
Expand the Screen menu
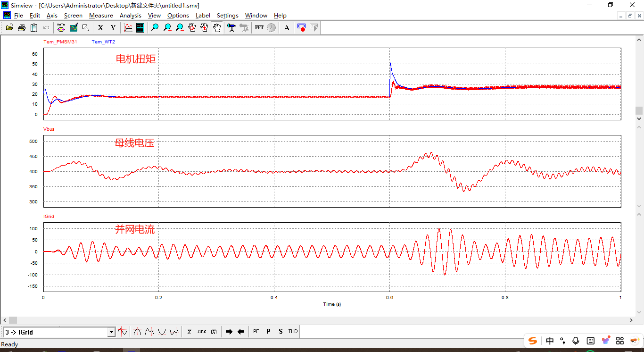pos(73,16)
